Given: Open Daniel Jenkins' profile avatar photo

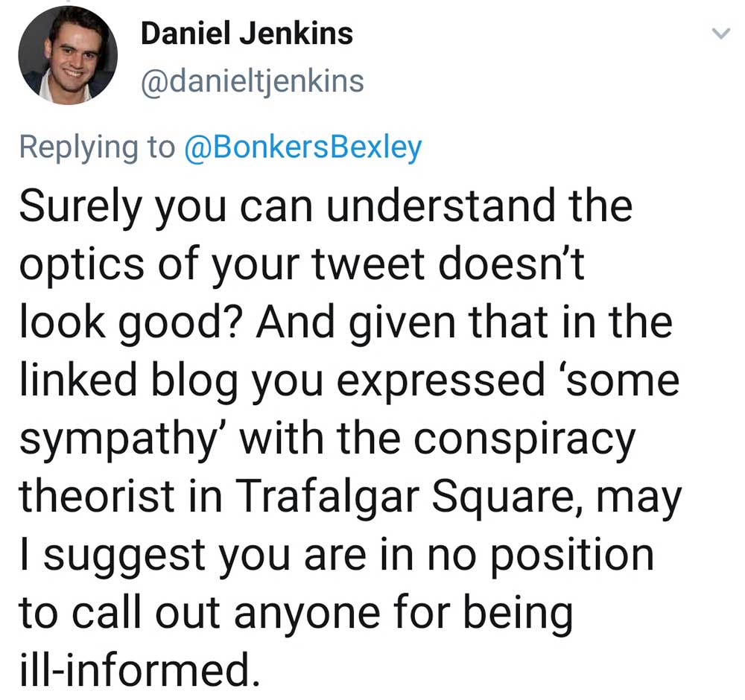Looking at the screenshot, I should tap(68, 57).
